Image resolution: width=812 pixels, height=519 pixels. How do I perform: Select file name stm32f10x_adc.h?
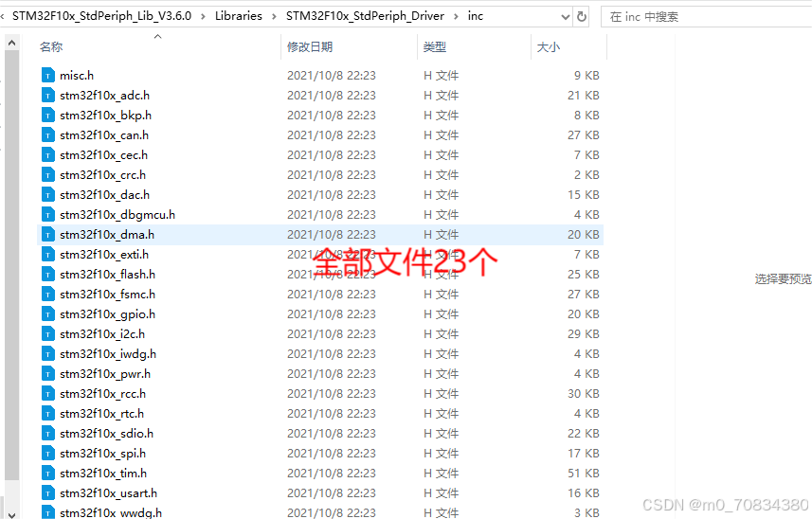(104, 96)
